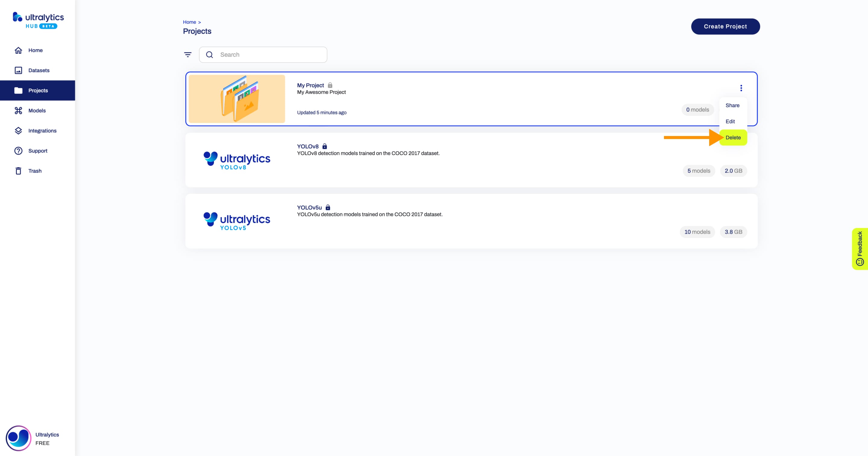
Task: Click the Create Project button
Action: [x=725, y=27]
